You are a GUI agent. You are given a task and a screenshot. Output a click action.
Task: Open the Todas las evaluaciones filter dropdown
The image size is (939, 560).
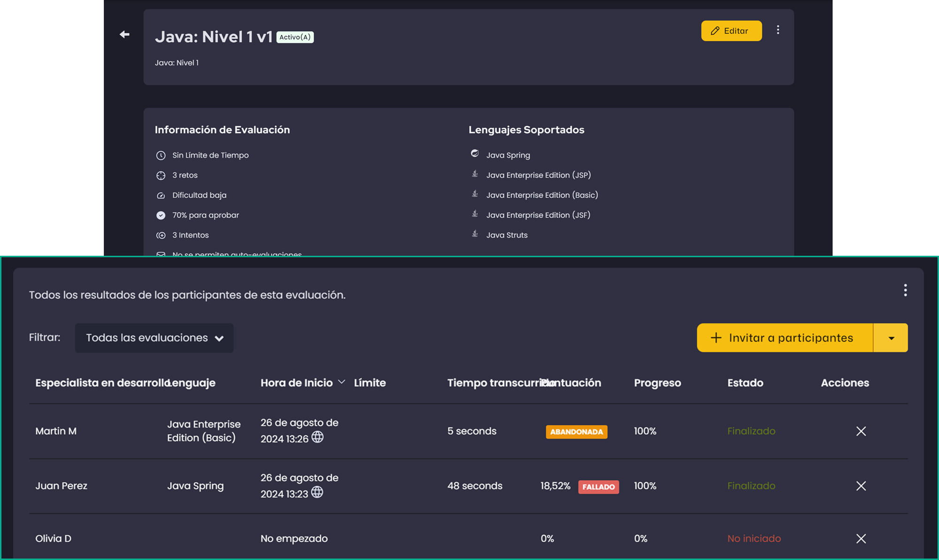point(154,338)
